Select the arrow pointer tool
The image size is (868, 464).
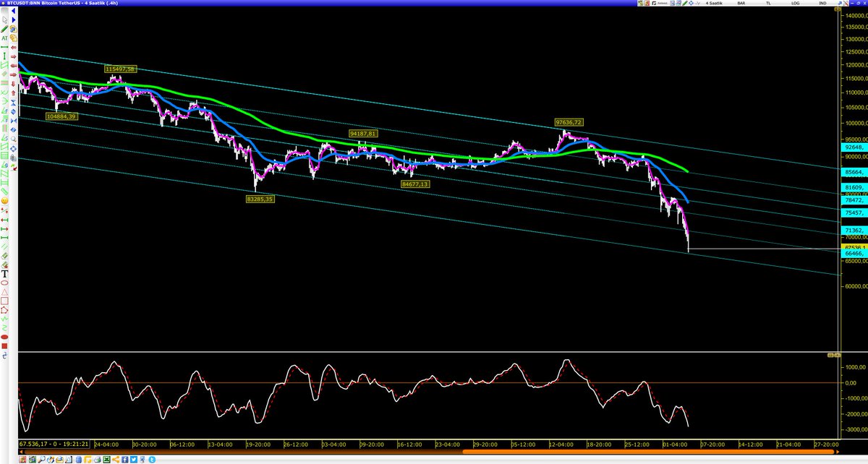4,19
